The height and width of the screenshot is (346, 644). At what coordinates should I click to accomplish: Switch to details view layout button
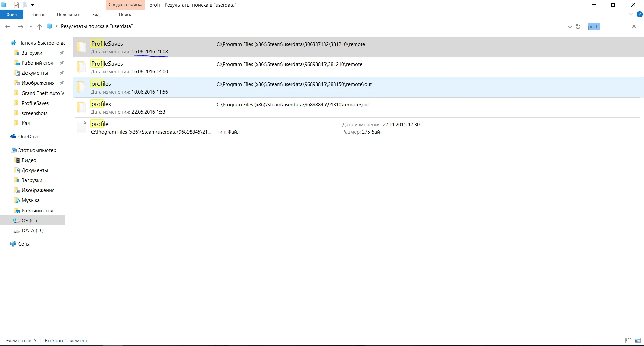pyautogui.click(x=628, y=340)
